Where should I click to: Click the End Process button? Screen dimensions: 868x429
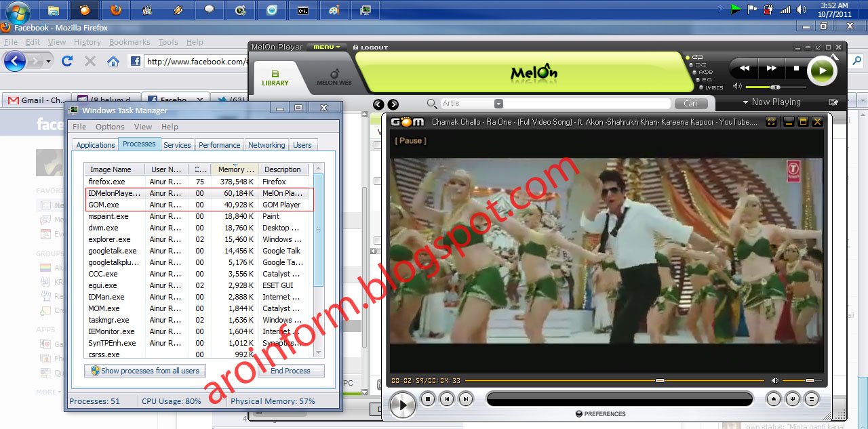click(291, 371)
